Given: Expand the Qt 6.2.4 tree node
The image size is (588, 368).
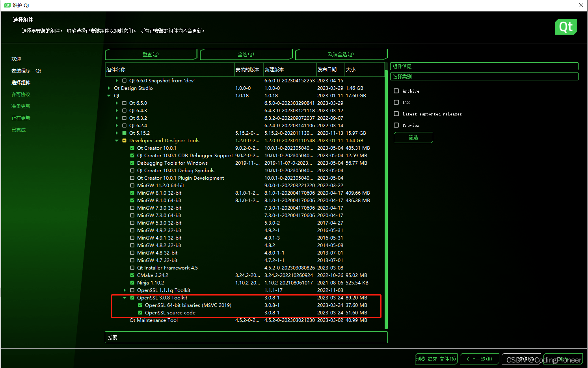Looking at the screenshot, I should point(117,126).
